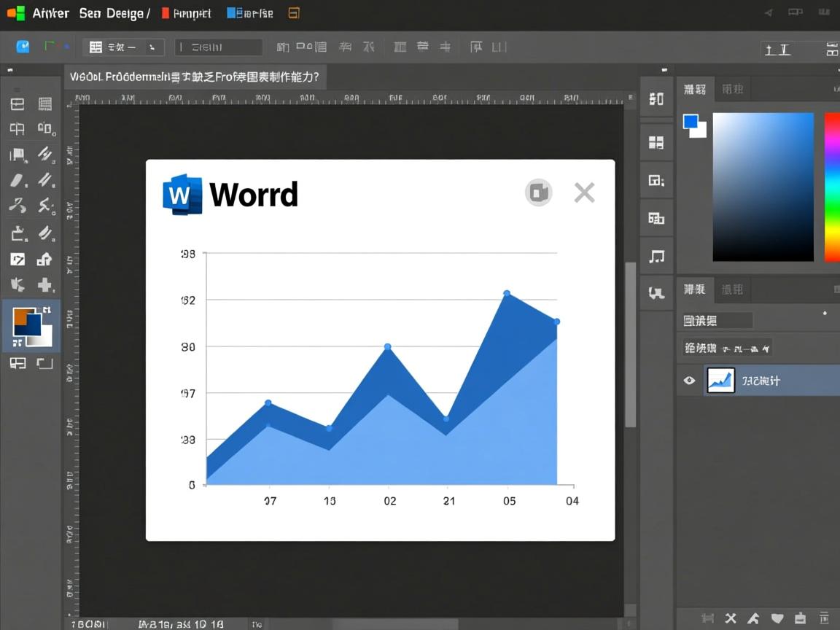The height and width of the screenshot is (630, 840).
Task: Click the blue Word logo icon
Action: [x=182, y=195]
